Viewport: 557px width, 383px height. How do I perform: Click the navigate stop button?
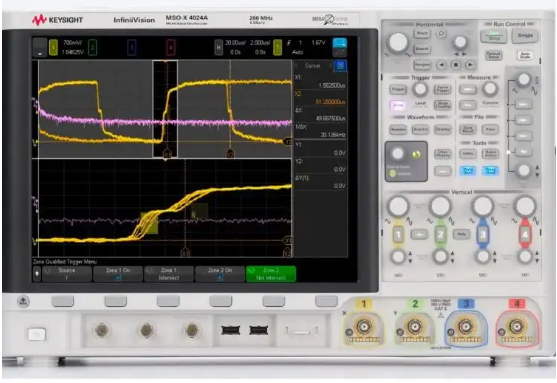pos(456,65)
